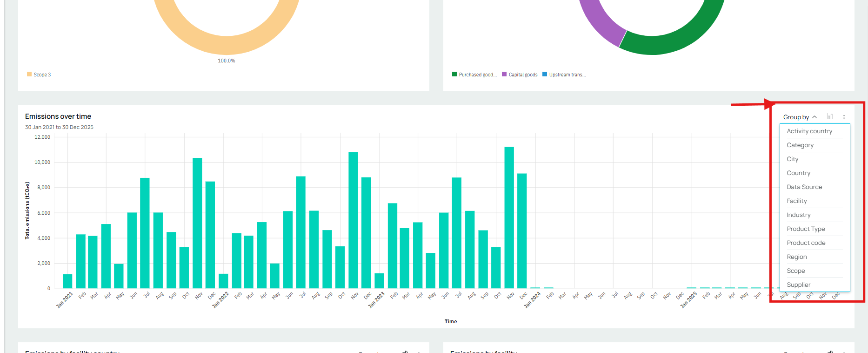
Task: Group emissions by Scope
Action: pyautogui.click(x=796, y=271)
